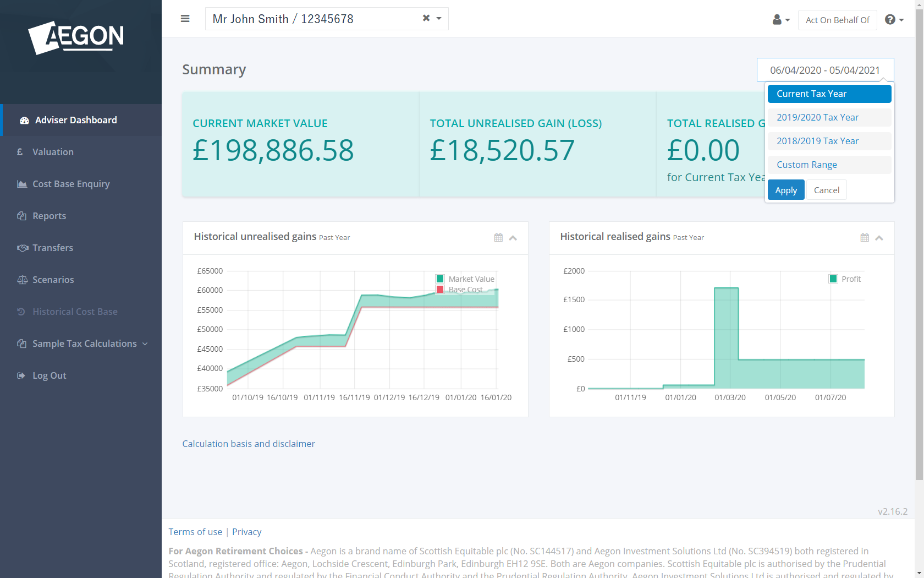Screen dimensions: 924x578
Task: Click the Historical realised gains title
Action: [x=615, y=236]
